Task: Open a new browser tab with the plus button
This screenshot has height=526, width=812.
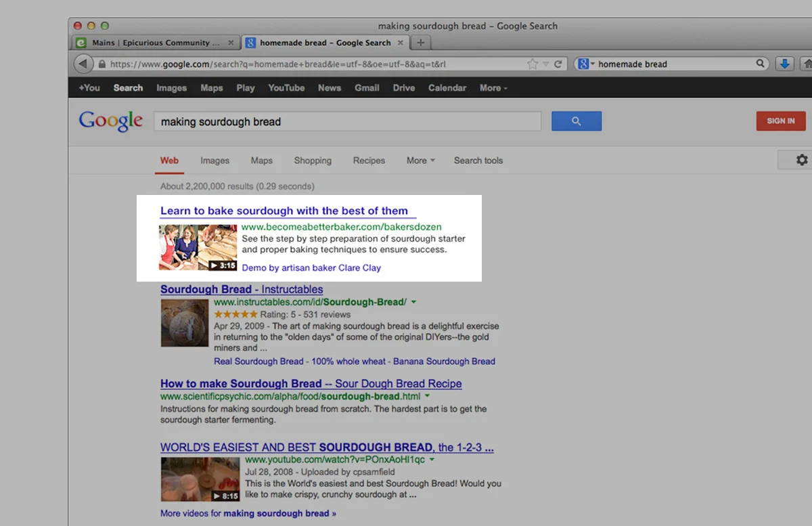Action: click(420, 42)
